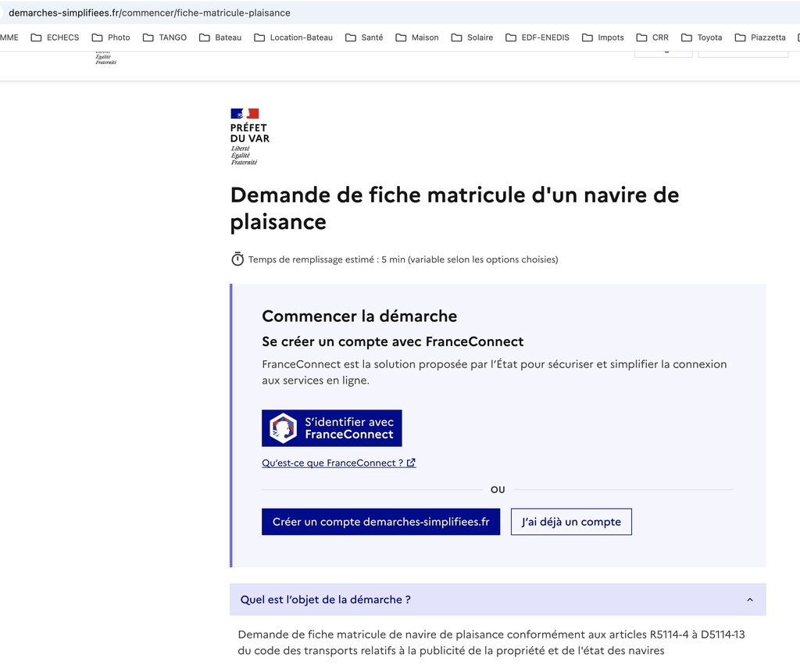Screen dimensions: 800x672
Task: Open the Qu'est-ce que FranceConnect link
Action: [339, 463]
